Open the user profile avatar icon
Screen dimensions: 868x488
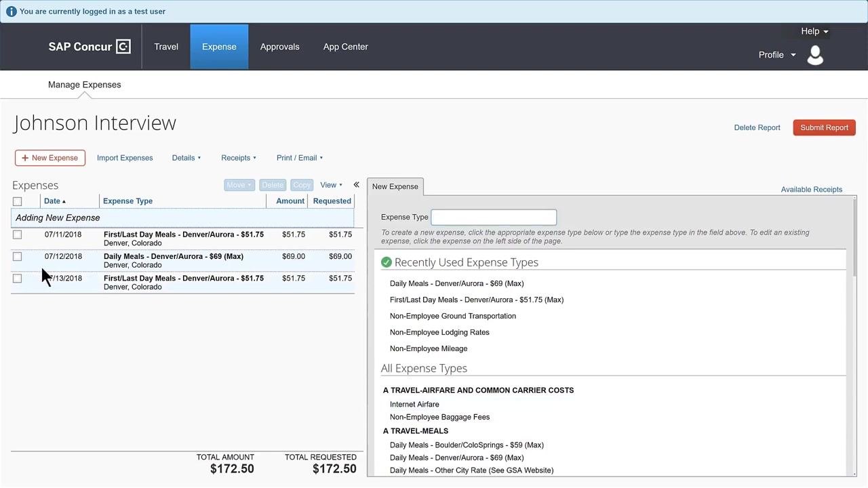[x=815, y=55]
